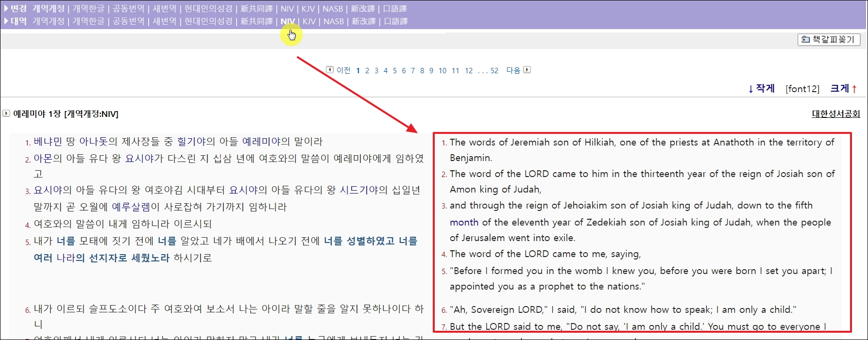The width and height of the screenshot is (868, 340).
Task: Go to chapter page 5
Action: tap(395, 71)
